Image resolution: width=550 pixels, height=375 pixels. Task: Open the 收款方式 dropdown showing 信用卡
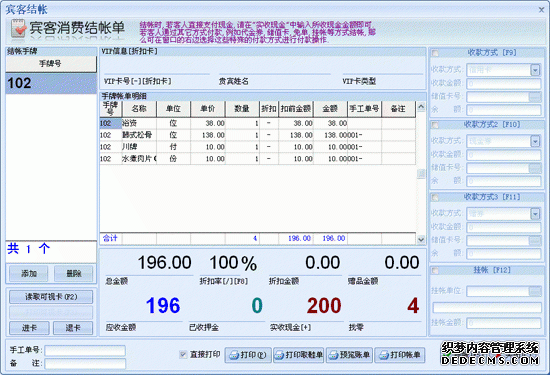535,70
